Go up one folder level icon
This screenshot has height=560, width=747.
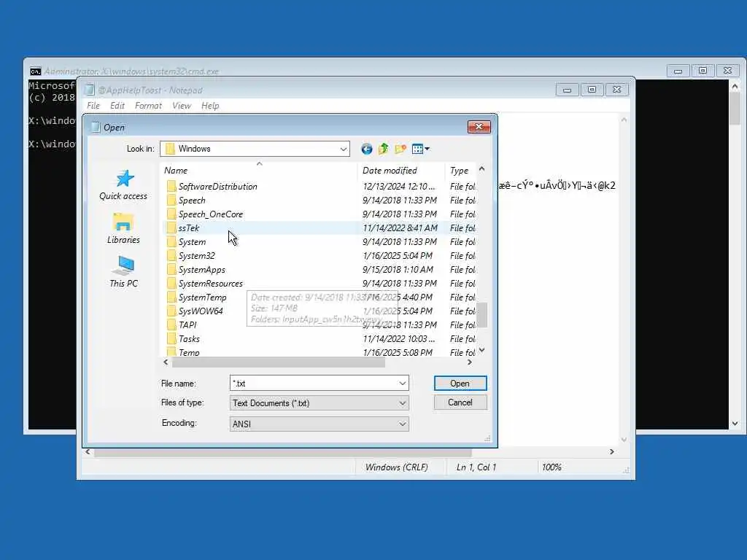pos(384,149)
